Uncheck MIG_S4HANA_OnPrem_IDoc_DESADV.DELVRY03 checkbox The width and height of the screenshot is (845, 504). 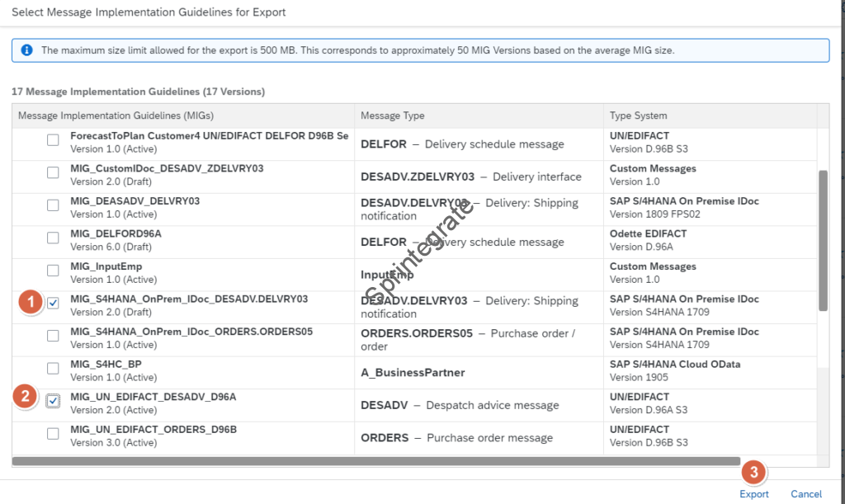pos(53,304)
